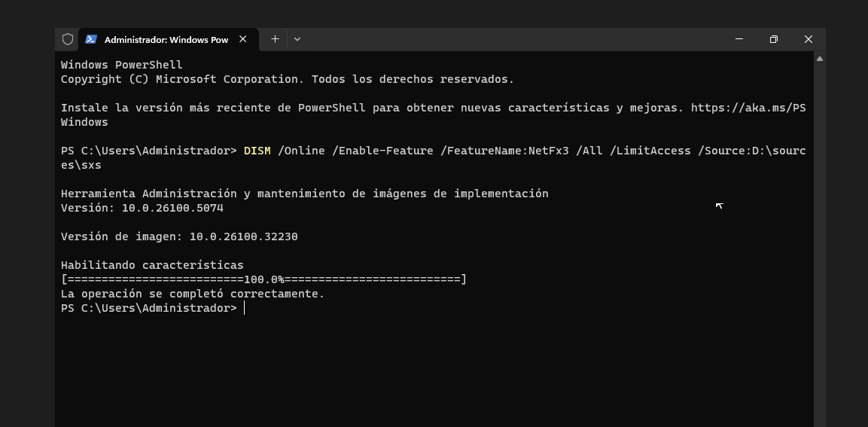The height and width of the screenshot is (427, 868).
Task: Click the last PS C:\Users\Administrador> prompt
Action: tap(149, 308)
